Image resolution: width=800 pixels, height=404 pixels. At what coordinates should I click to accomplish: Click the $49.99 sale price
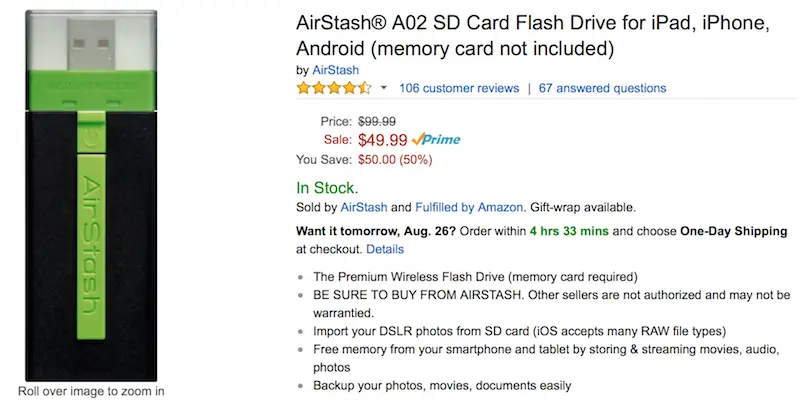tap(383, 140)
